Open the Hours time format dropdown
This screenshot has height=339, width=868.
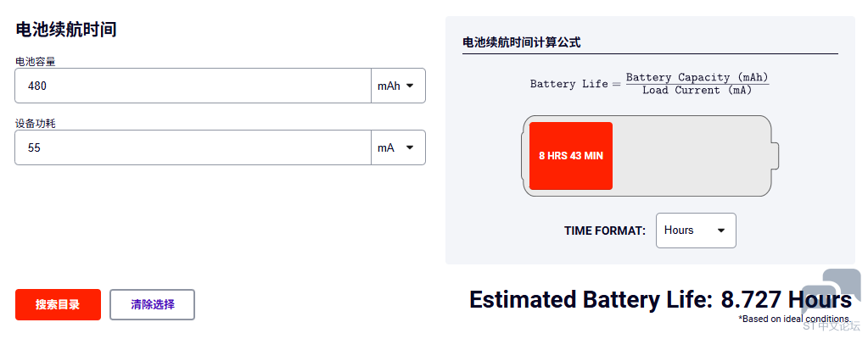click(x=695, y=231)
